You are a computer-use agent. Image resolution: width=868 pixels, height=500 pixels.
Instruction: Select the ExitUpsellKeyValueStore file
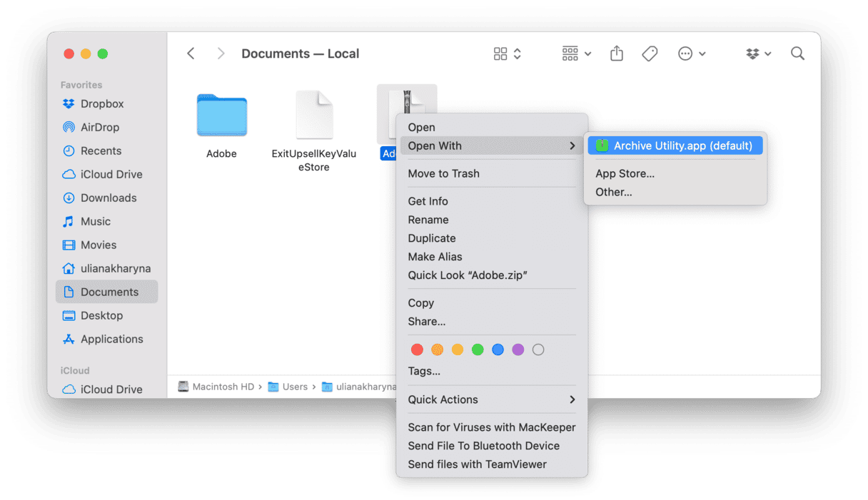(x=314, y=116)
